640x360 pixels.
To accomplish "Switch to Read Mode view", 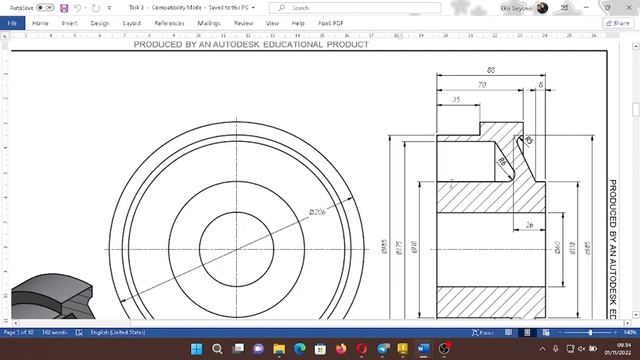I will pos(508,333).
